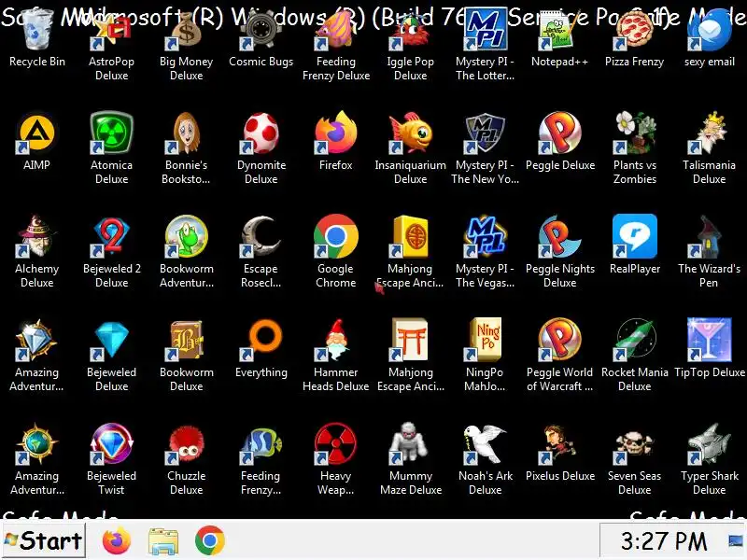Image resolution: width=747 pixels, height=560 pixels.
Task: Launch Peggle Deluxe shortcut
Action: (559, 133)
